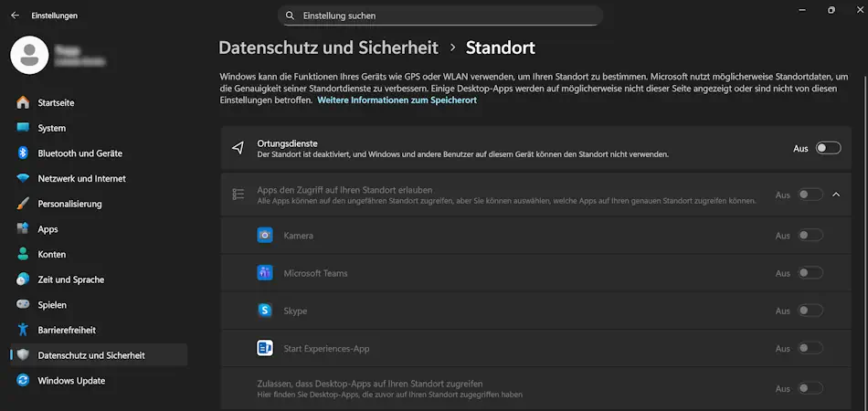Click the Apps sidebar icon
The image size is (868, 411).
coord(23,229)
